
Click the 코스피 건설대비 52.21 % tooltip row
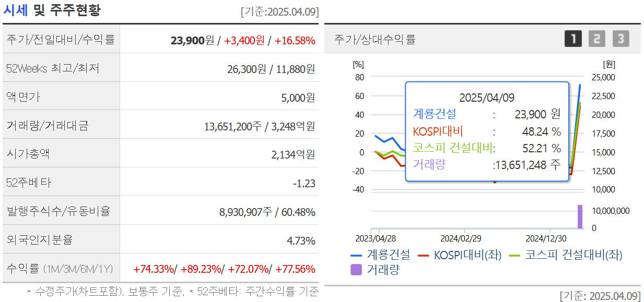coord(487,148)
